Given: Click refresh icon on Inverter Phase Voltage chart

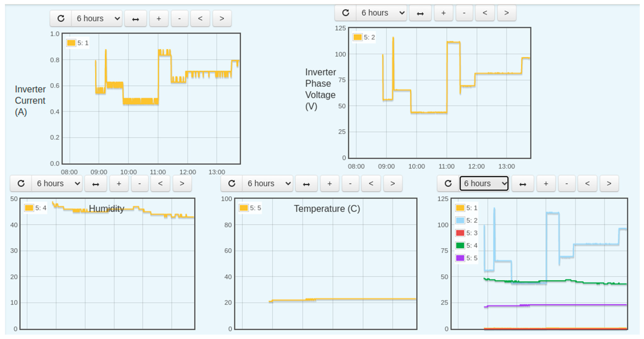Looking at the screenshot, I should click(346, 13).
